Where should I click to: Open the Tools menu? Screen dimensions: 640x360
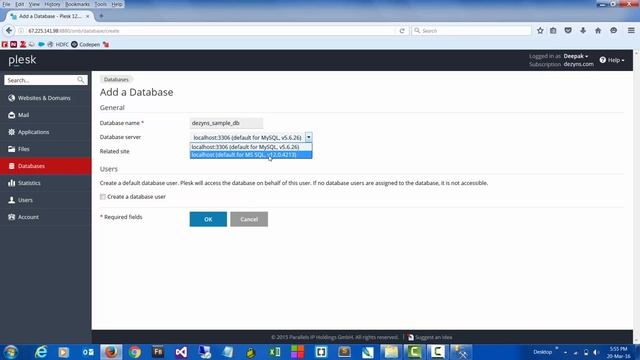100,4
